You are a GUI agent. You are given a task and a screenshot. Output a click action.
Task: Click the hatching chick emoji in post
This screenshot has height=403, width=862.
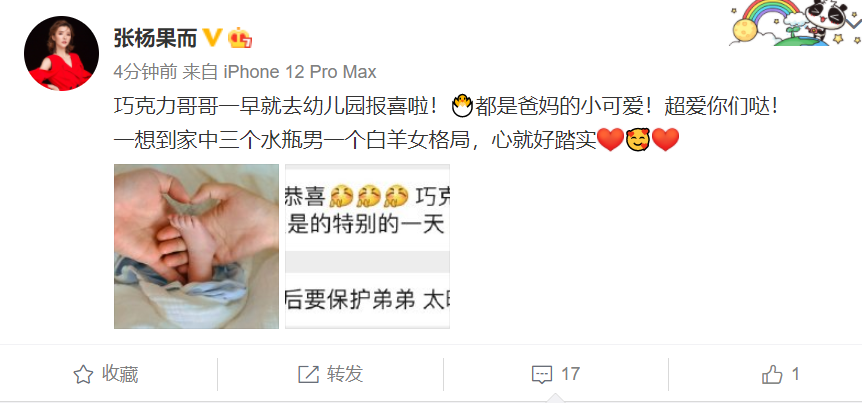pyautogui.click(x=462, y=106)
